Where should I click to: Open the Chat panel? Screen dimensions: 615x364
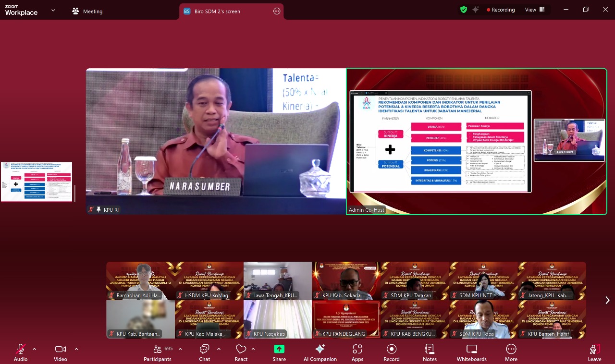pos(204,352)
